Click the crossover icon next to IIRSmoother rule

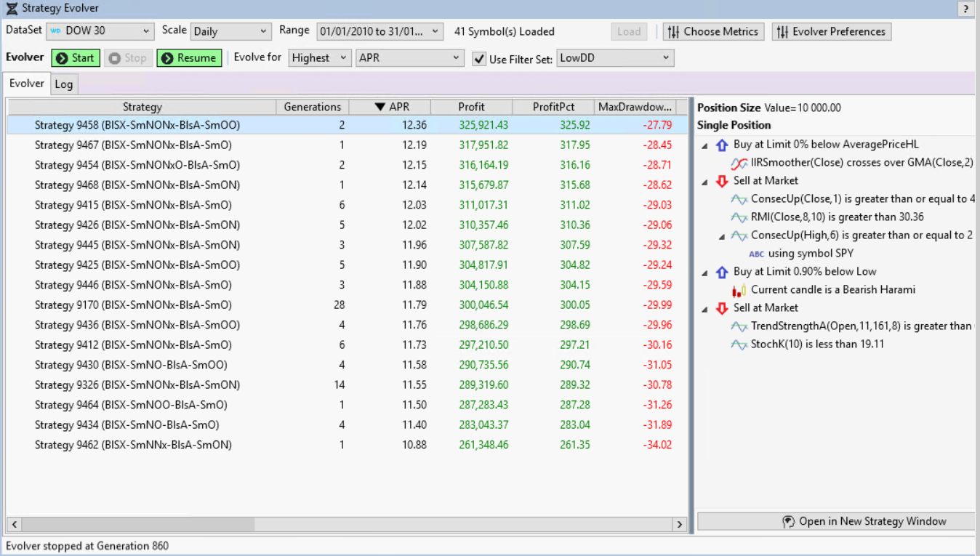pos(739,163)
